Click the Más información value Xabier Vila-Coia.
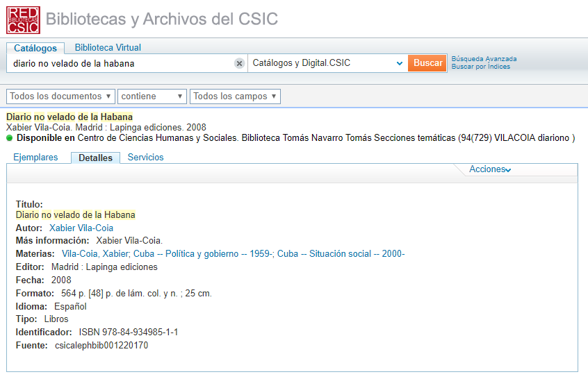588x379 pixels. [x=129, y=240]
